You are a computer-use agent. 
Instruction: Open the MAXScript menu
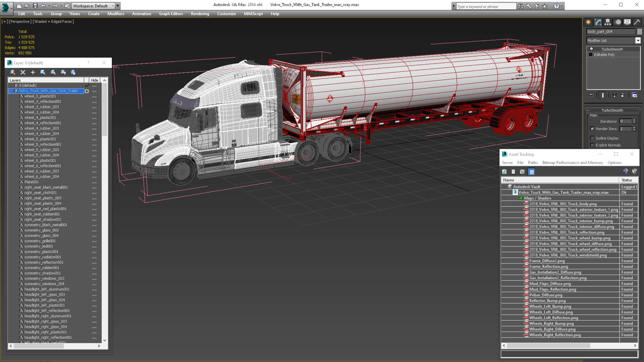click(253, 14)
